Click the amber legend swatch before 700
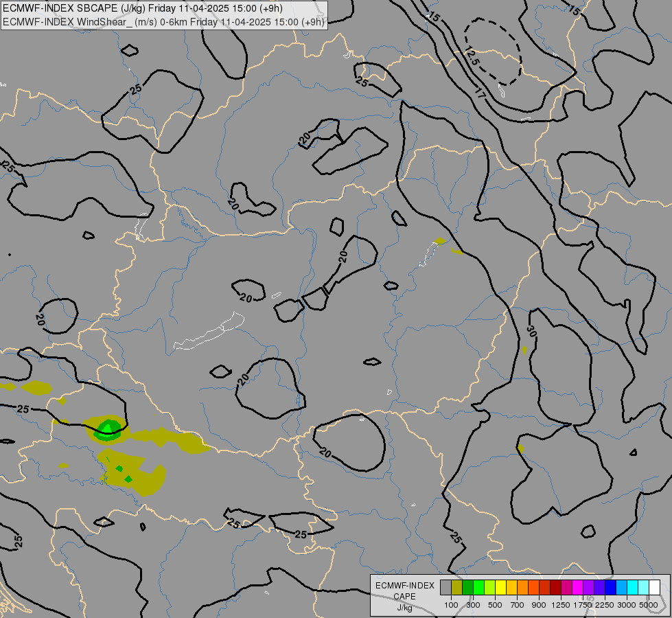Viewport: 672px width, 618px height. click(511, 588)
